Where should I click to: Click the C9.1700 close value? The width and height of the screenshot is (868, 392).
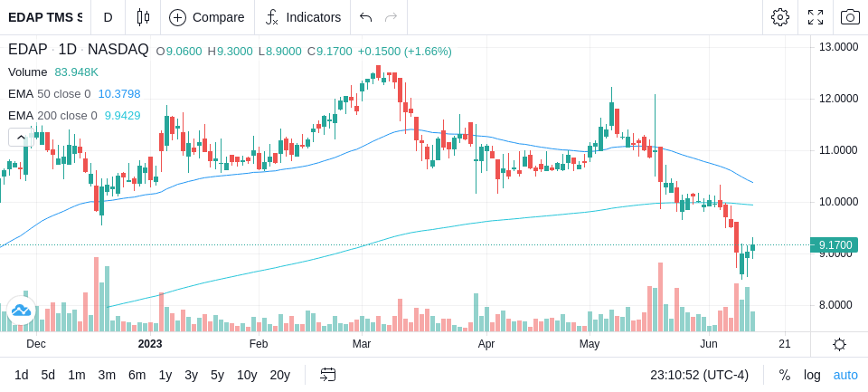click(330, 52)
